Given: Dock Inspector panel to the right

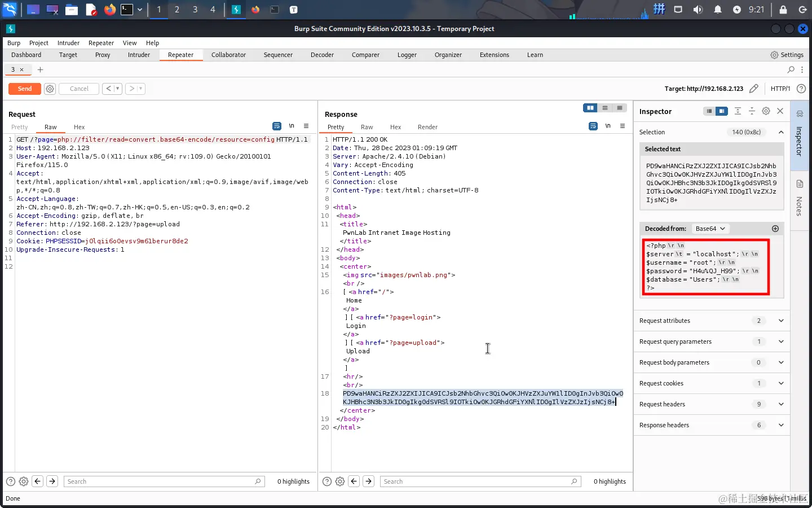Looking at the screenshot, I should click(722, 111).
